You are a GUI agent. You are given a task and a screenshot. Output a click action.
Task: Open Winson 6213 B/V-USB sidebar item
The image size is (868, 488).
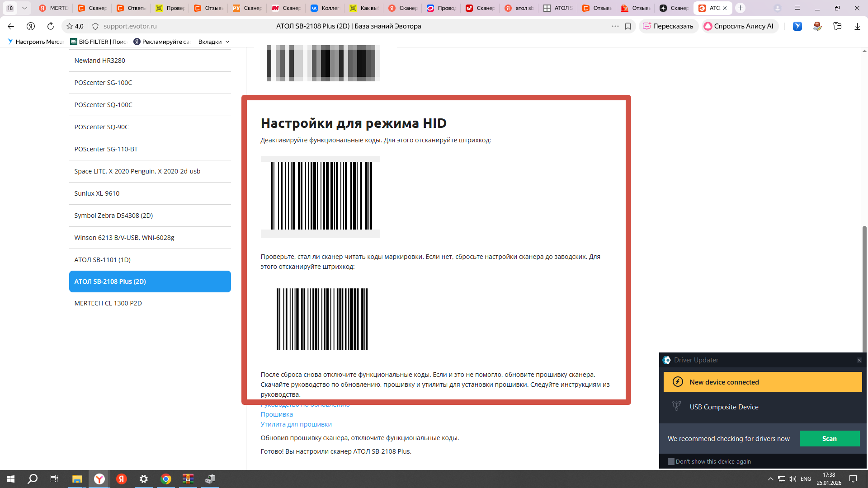click(150, 238)
